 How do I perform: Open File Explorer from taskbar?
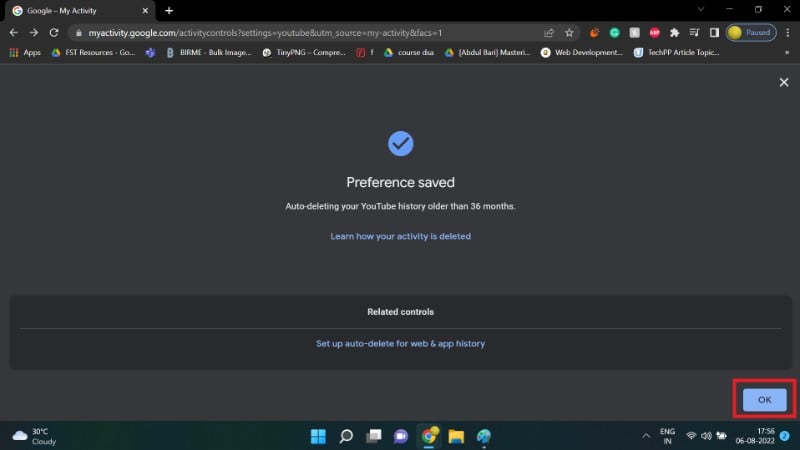(x=456, y=436)
